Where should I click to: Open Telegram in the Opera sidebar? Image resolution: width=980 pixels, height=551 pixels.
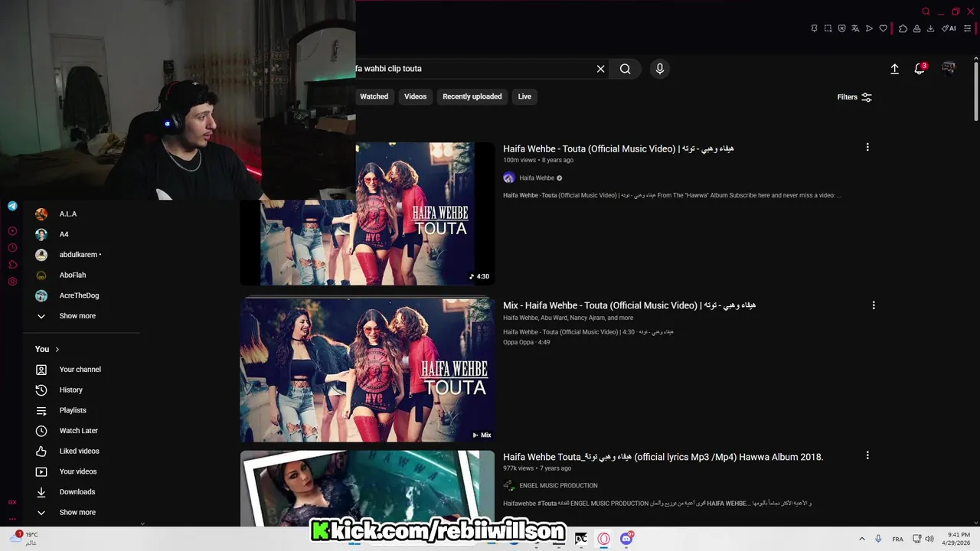[x=12, y=206]
